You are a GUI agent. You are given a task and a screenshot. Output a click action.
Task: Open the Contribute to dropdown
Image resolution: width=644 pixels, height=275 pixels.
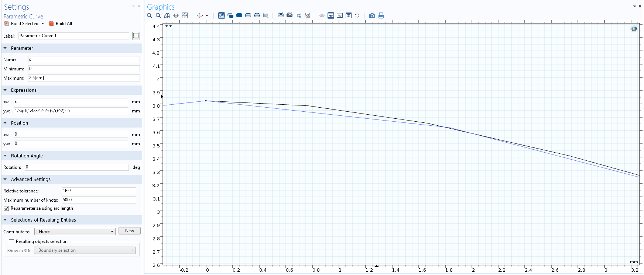pyautogui.click(x=75, y=232)
